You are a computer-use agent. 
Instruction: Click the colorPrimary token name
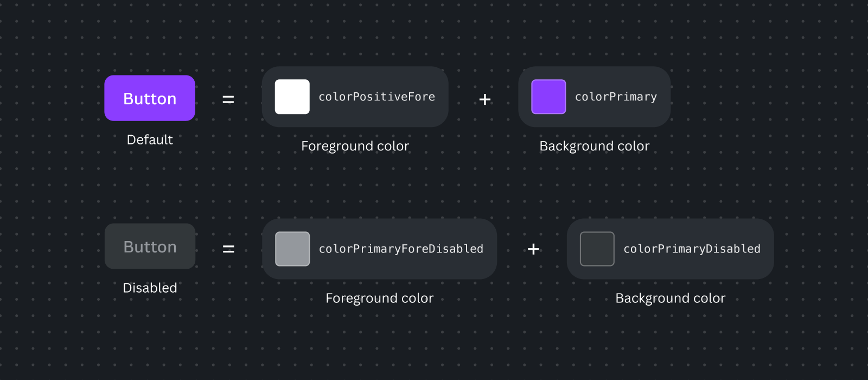click(x=616, y=97)
